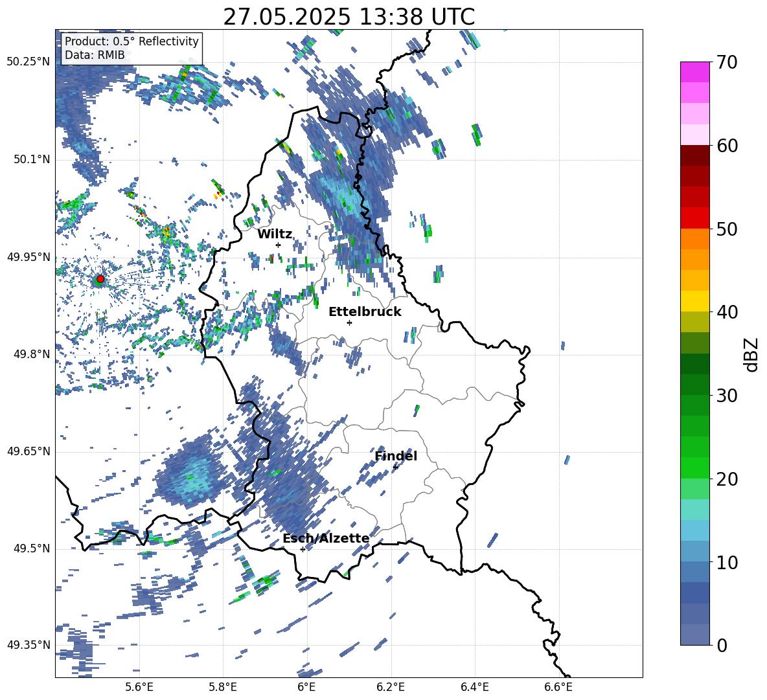Click the 10 tick on the colorbar
The width and height of the screenshot is (767, 700).
(x=727, y=562)
